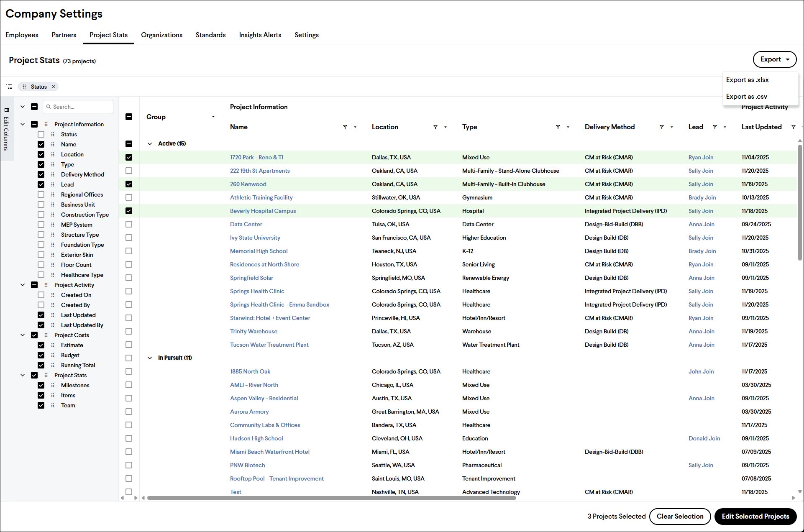804x532 pixels.
Task: Uncheck the Budget column checkbox
Action: pyautogui.click(x=41, y=355)
